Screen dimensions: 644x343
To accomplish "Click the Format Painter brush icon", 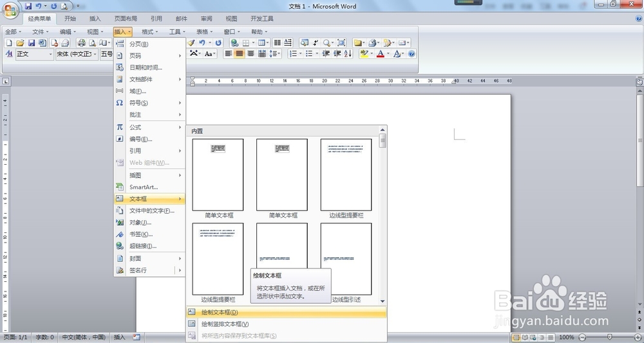I will (191, 42).
